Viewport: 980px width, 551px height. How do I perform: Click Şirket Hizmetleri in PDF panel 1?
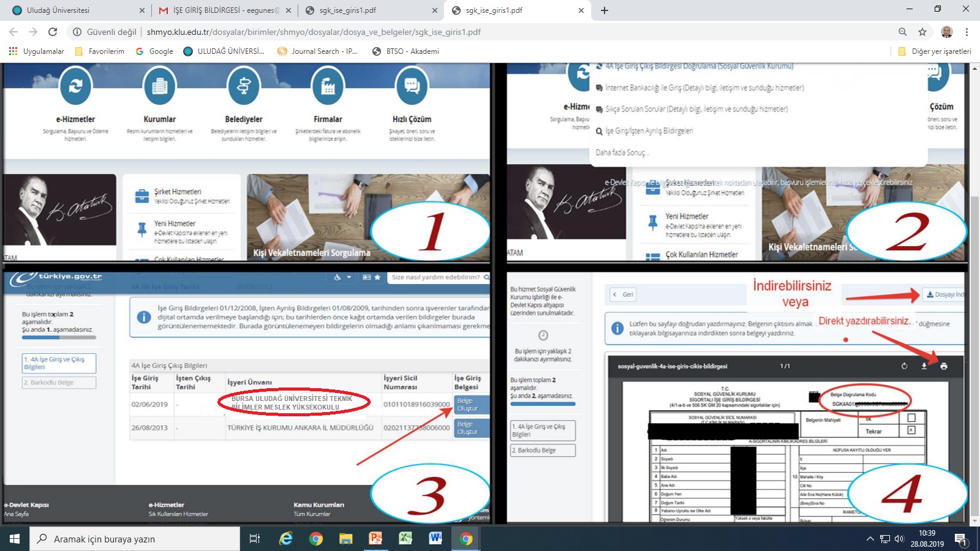pyautogui.click(x=183, y=196)
